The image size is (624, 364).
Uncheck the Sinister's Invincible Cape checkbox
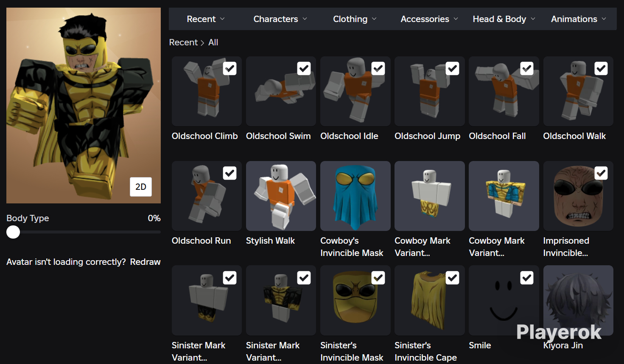453,278
